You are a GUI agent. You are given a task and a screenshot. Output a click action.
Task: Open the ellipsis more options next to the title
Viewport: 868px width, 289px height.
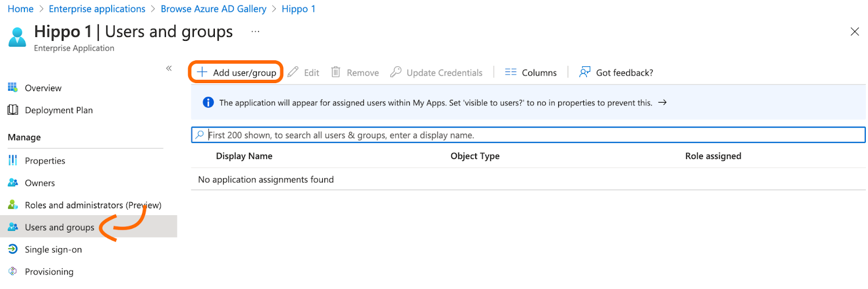[x=256, y=32]
